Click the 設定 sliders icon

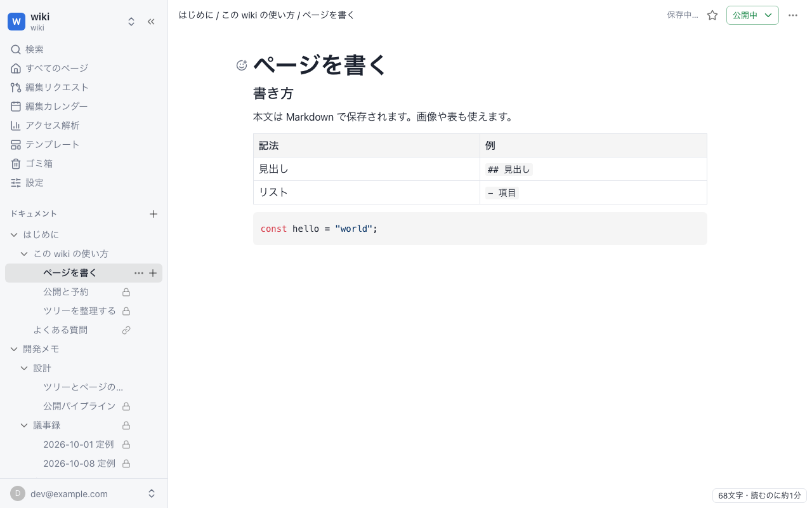click(x=16, y=182)
